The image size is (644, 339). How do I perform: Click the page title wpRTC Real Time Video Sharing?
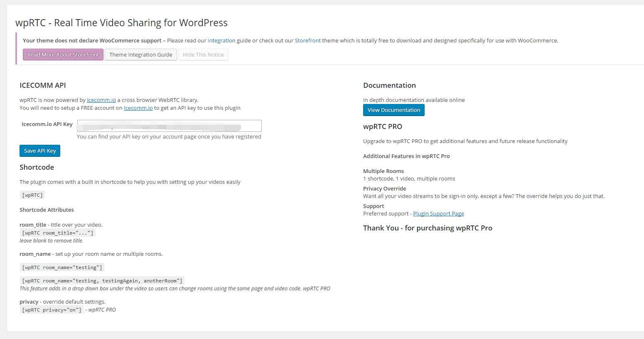[121, 22]
